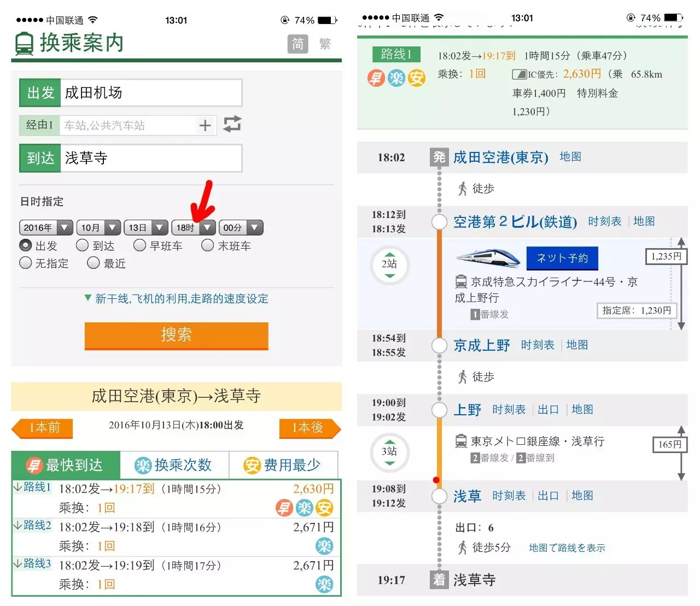Select the 末班车 radio button
700x606 pixels.
[x=208, y=245]
